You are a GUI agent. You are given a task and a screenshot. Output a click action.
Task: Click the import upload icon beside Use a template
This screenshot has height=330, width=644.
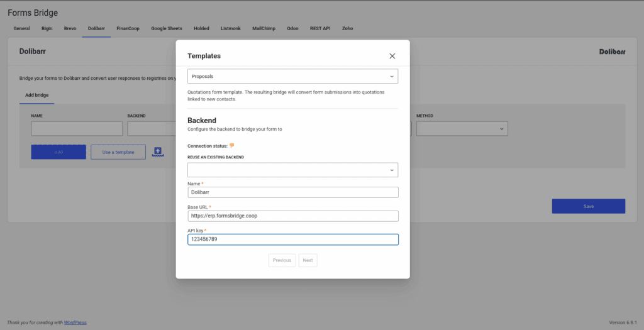pos(158,152)
